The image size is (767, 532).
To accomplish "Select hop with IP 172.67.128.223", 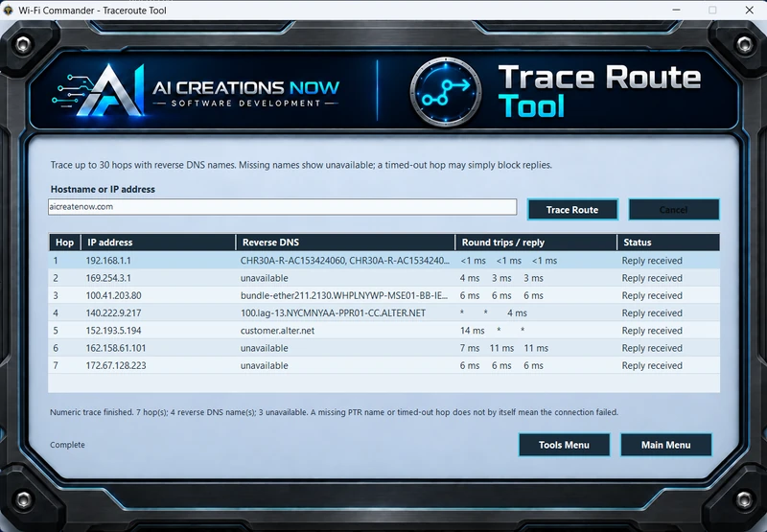I will 384,366.
